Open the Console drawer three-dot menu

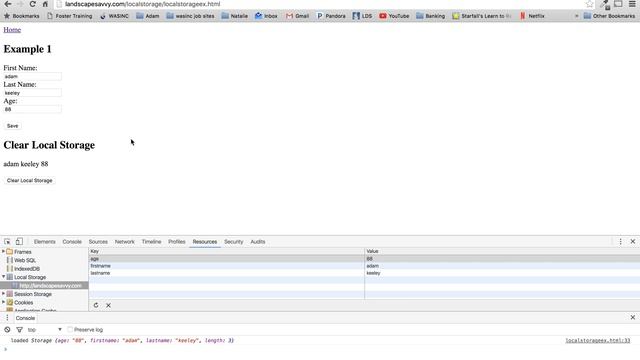7,318
